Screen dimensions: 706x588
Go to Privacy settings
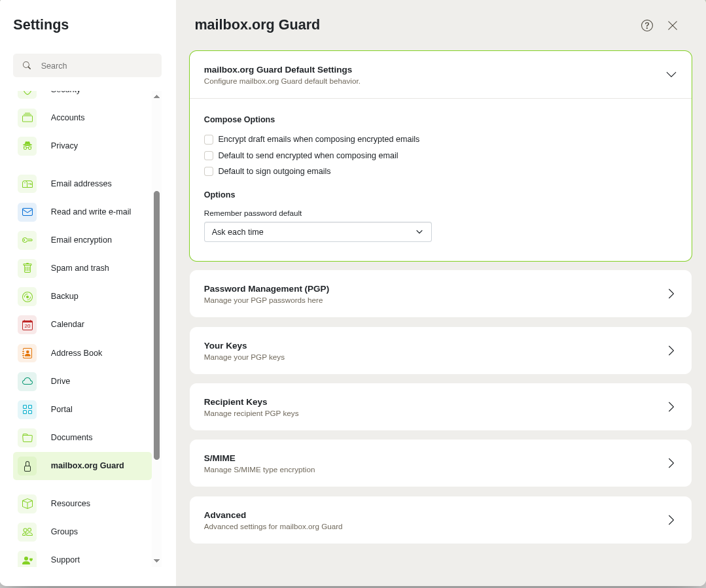coord(82,146)
